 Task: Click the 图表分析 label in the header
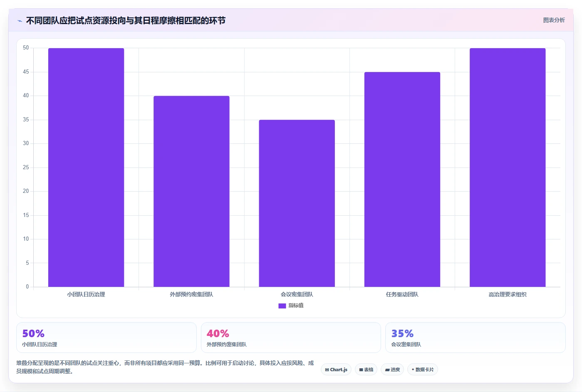pos(554,20)
